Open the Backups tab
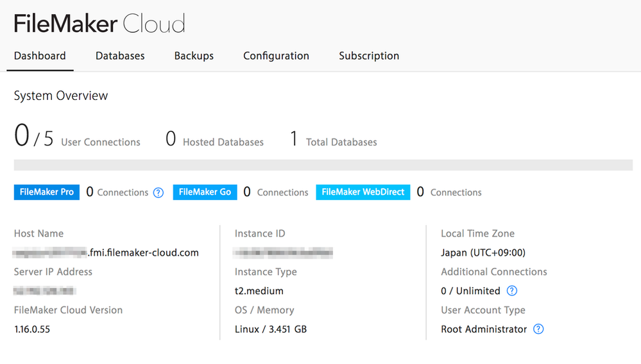The width and height of the screenshot is (641, 364). (194, 56)
